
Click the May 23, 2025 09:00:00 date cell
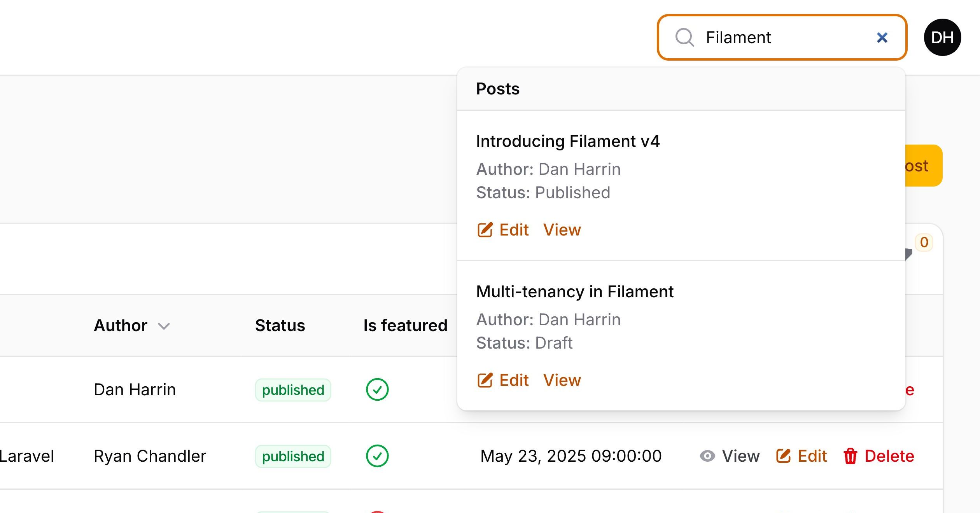pyautogui.click(x=571, y=456)
